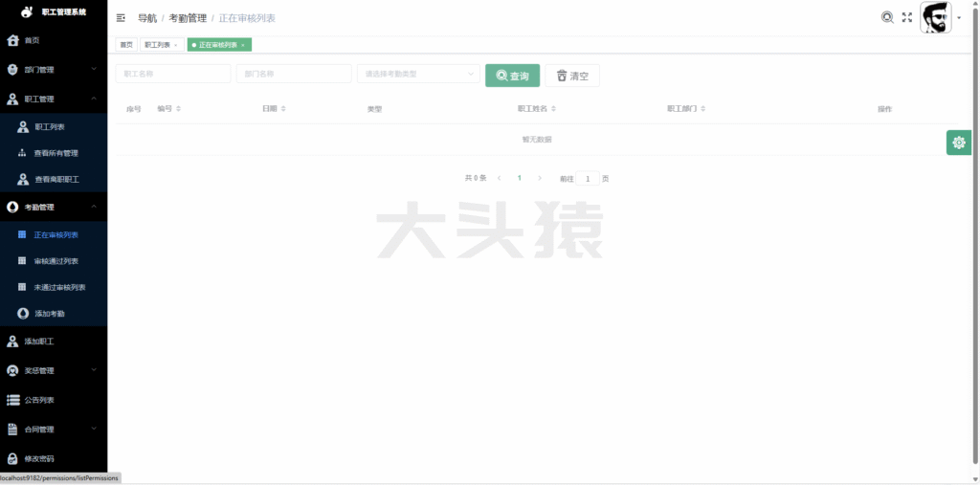Click the 序号 column header
Image resolution: width=980 pixels, height=485 pixels.
[x=134, y=109]
